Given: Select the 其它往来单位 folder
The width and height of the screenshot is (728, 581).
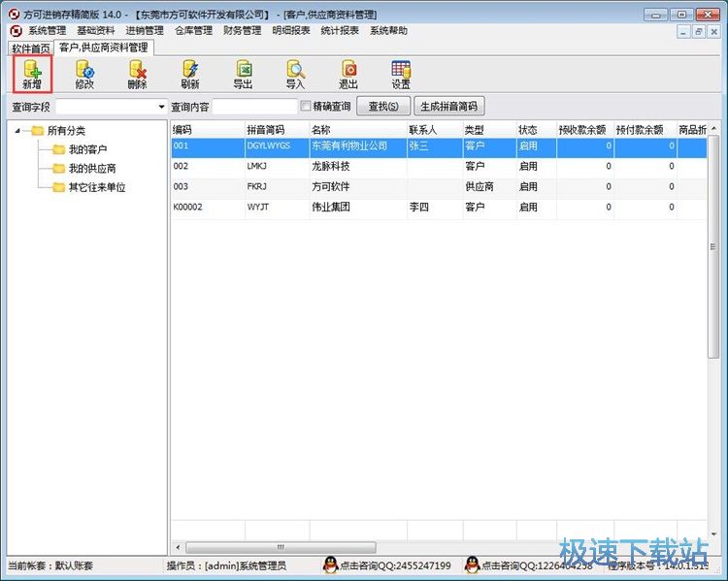Looking at the screenshot, I should point(89,187).
